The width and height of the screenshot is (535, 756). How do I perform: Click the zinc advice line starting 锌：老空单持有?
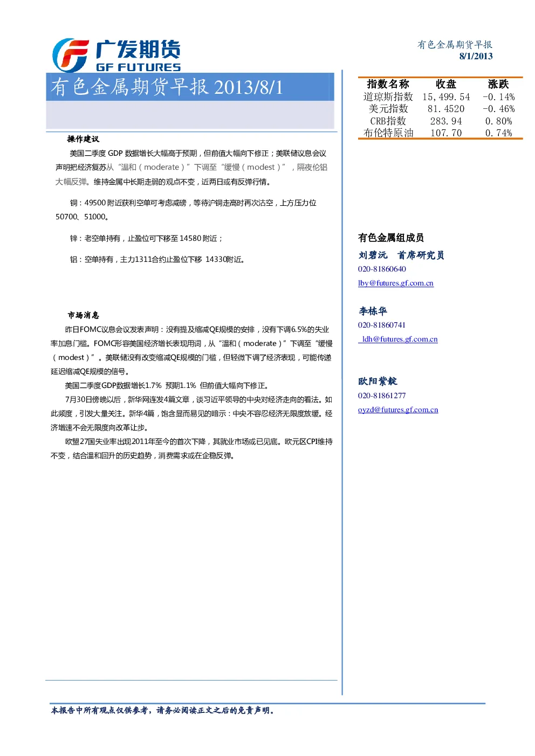point(146,238)
